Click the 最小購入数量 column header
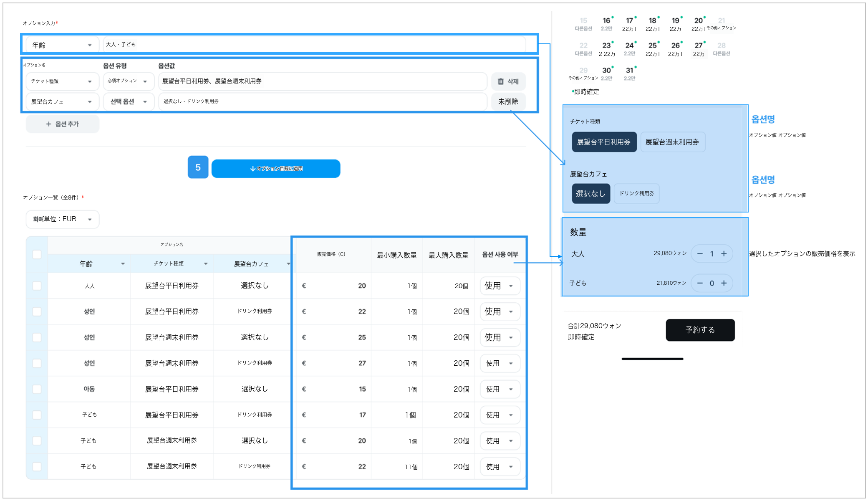 point(397,255)
